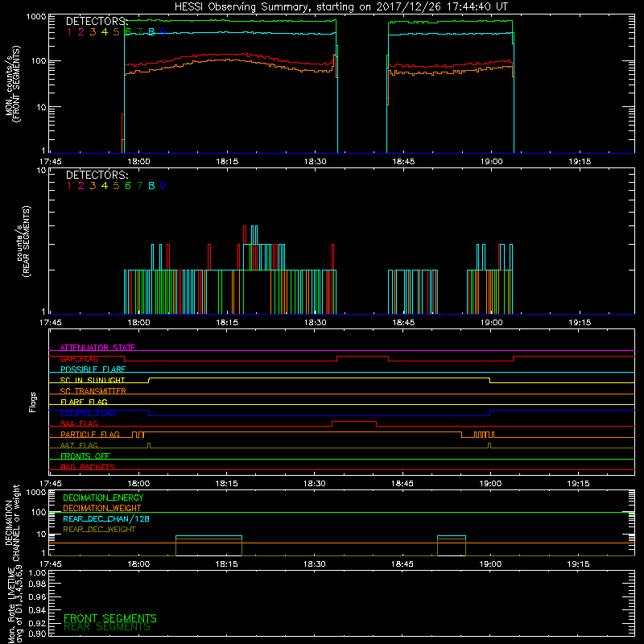The width and height of the screenshot is (644, 644).
Task: Select the 18:30 time tick below front segments plot
Action: click(315, 162)
